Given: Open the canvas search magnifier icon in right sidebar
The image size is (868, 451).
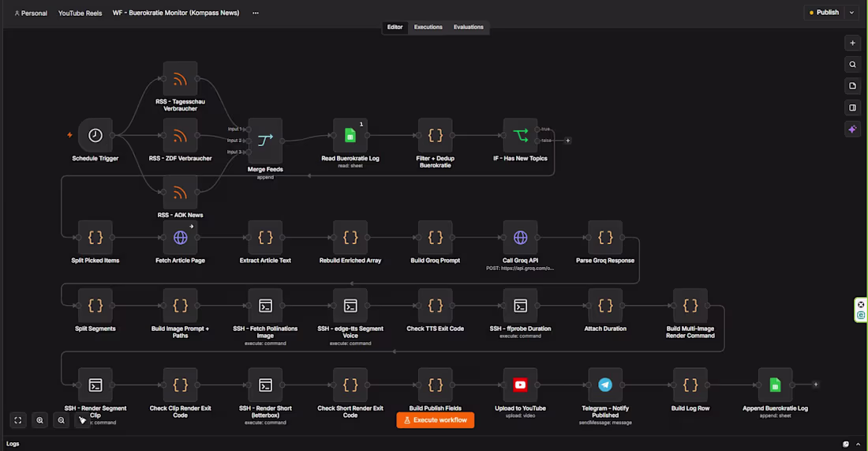Looking at the screenshot, I should (852, 64).
